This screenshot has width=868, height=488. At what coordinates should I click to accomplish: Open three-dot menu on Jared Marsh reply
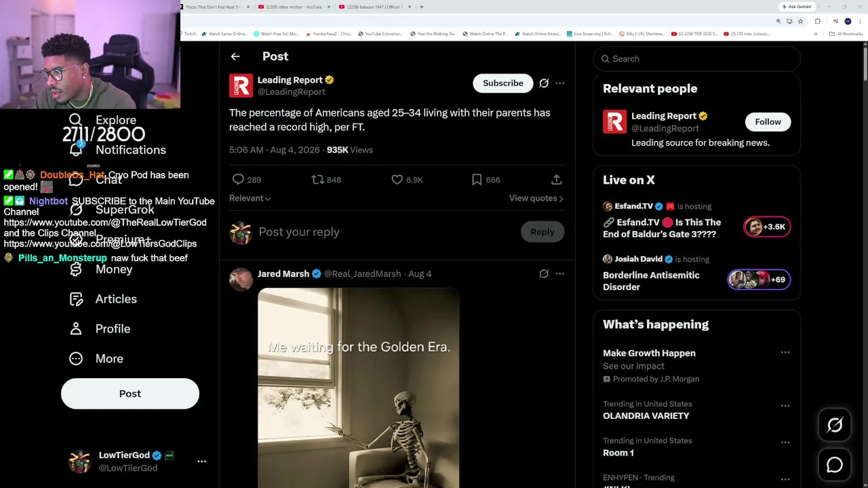pyautogui.click(x=560, y=274)
